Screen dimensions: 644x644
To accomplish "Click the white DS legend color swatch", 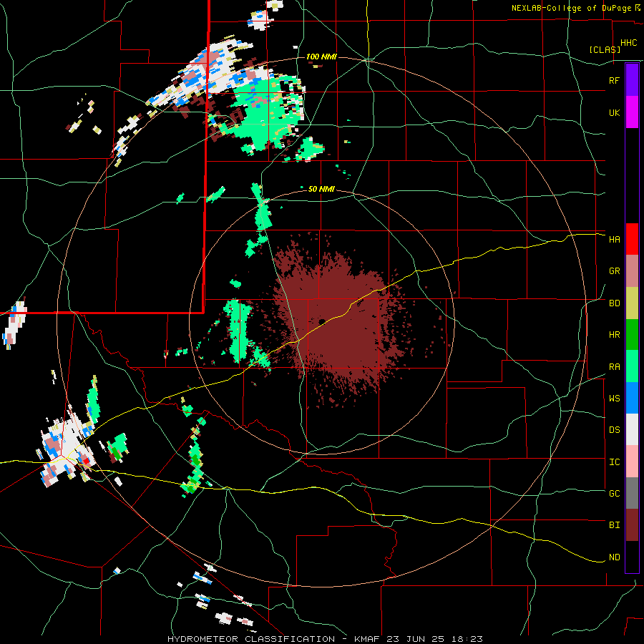I will 632,429.
